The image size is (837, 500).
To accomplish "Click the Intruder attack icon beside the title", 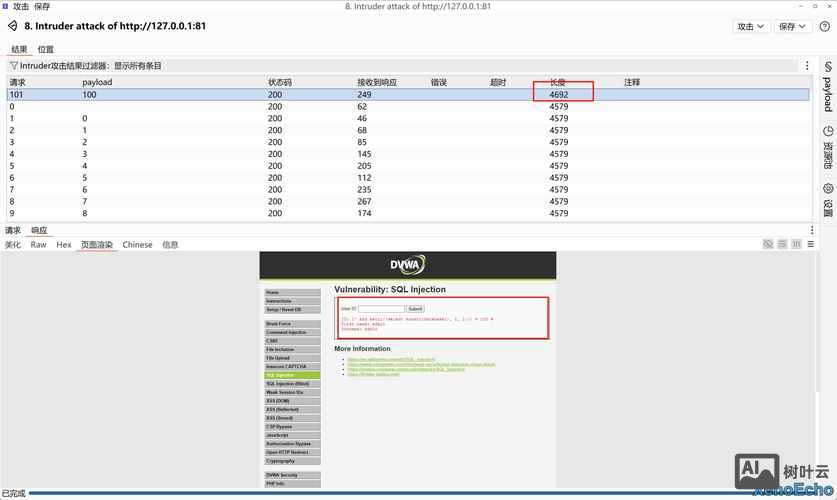I will point(12,26).
